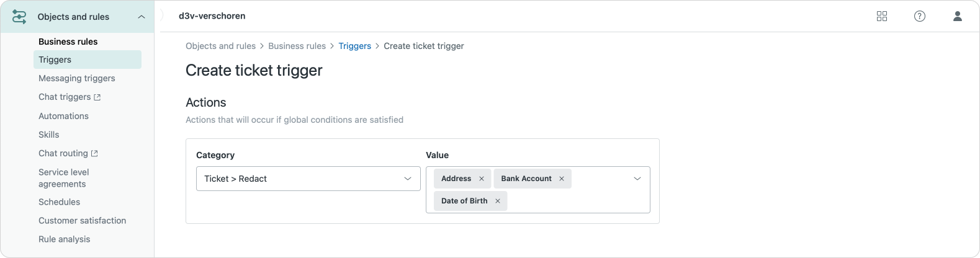Open the user profile icon
Image resolution: width=980 pixels, height=258 pixels.
pos(957,16)
